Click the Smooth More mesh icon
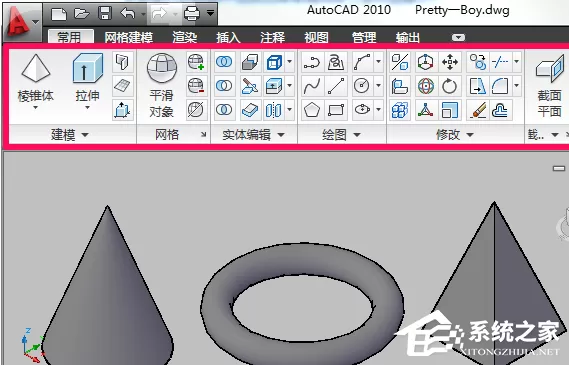 [196, 62]
